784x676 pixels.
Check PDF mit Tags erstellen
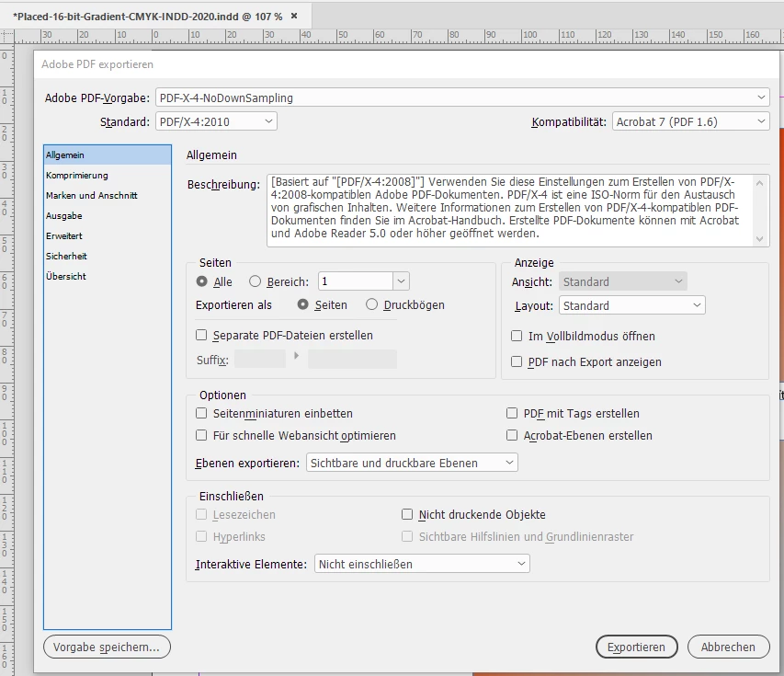pyautogui.click(x=512, y=413)
